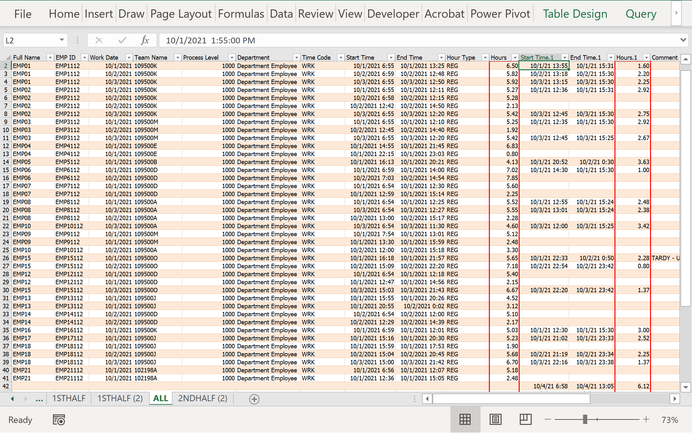Open the Start Time filter dropdown
This screenshot has height=433, width=692.
coord(391,57)
